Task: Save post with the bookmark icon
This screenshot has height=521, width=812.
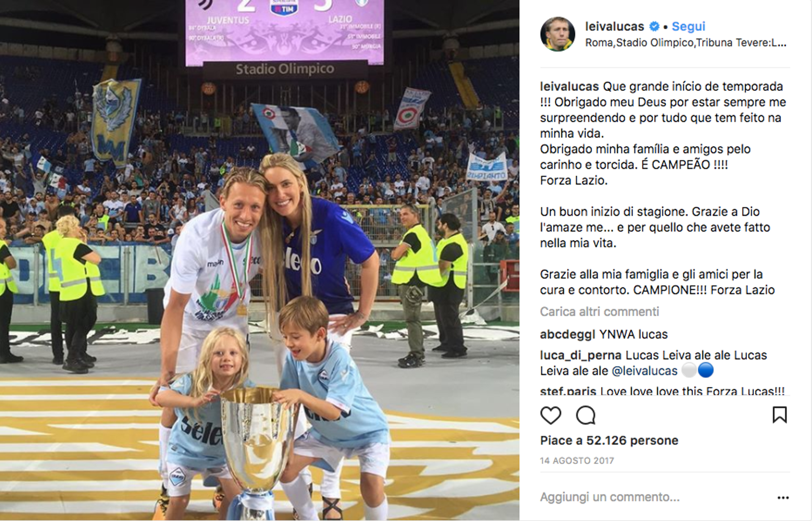Action: coord(779,415)
